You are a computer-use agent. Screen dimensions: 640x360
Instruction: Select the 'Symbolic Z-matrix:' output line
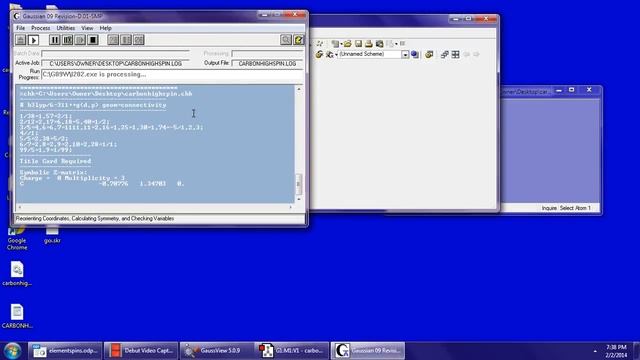(53, 173)
